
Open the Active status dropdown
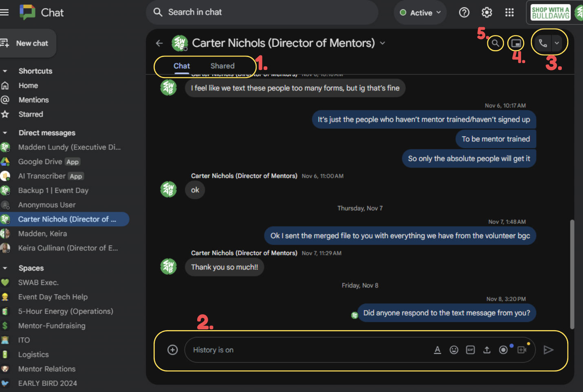point(420,12)
